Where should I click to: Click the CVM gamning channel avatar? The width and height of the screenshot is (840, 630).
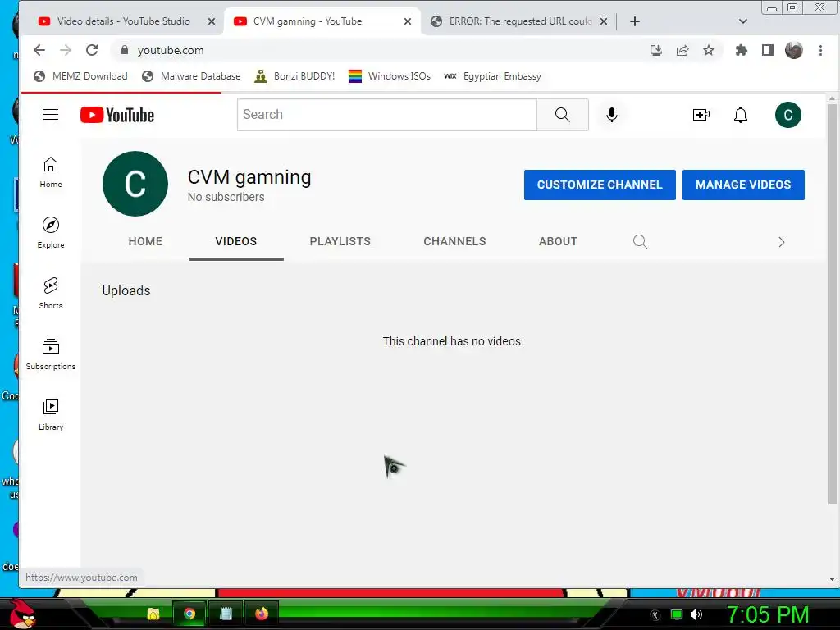tap(135, 184)
